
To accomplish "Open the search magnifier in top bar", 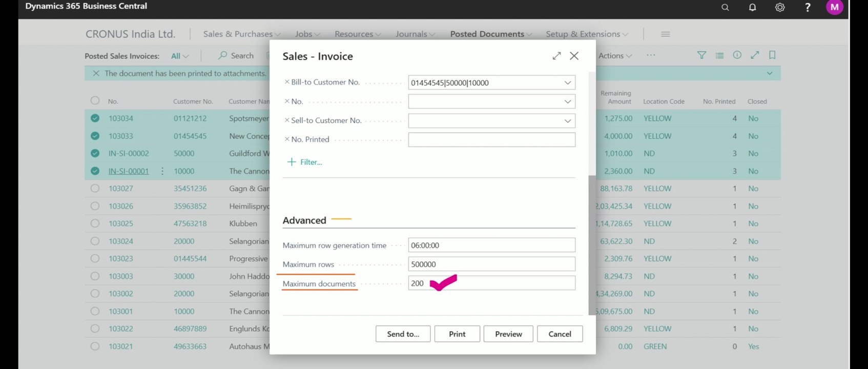I will point(725,7).
